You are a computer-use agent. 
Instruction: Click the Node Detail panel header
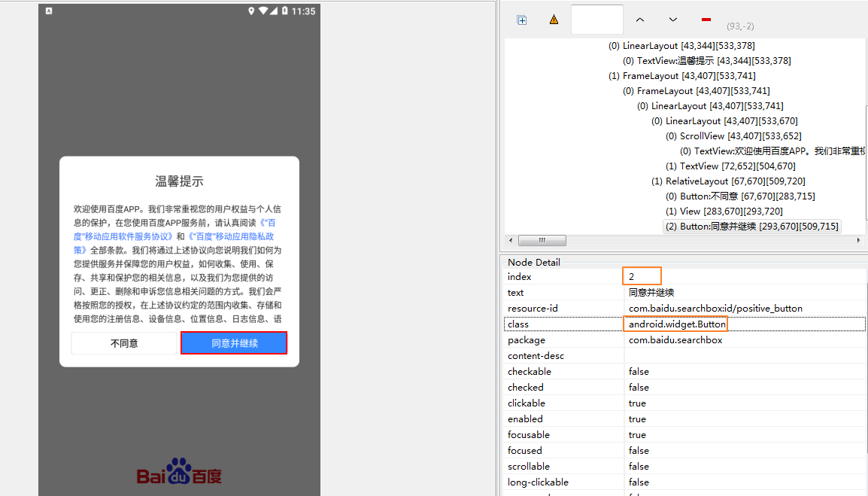(x=533, y=262)
